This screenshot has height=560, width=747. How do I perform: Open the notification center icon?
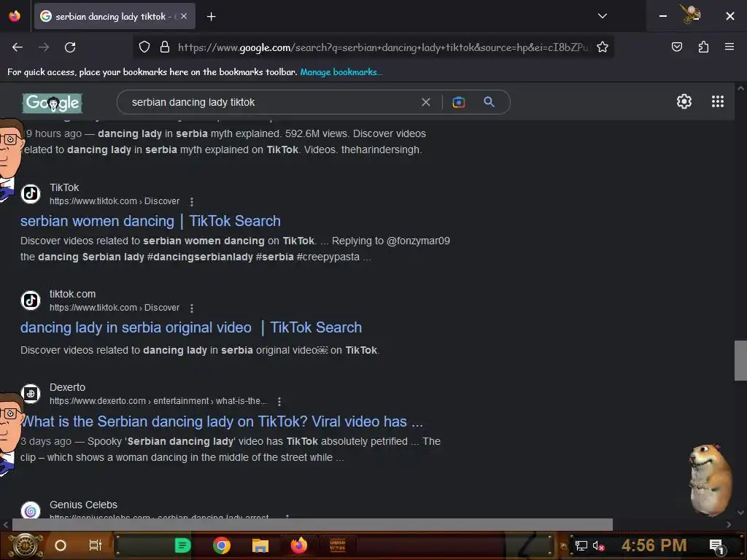click(716, 545)
